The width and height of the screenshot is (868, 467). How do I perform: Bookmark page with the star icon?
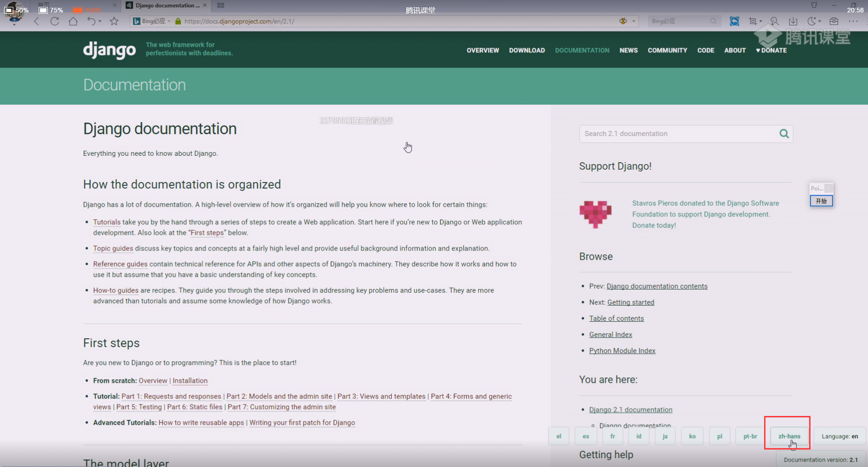point(114,21)
